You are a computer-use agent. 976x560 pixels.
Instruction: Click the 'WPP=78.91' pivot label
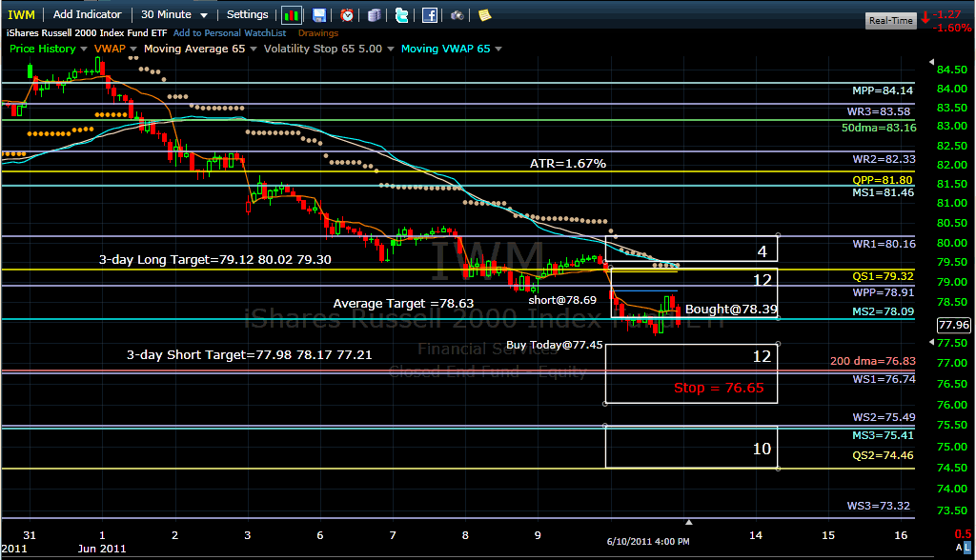883,292
